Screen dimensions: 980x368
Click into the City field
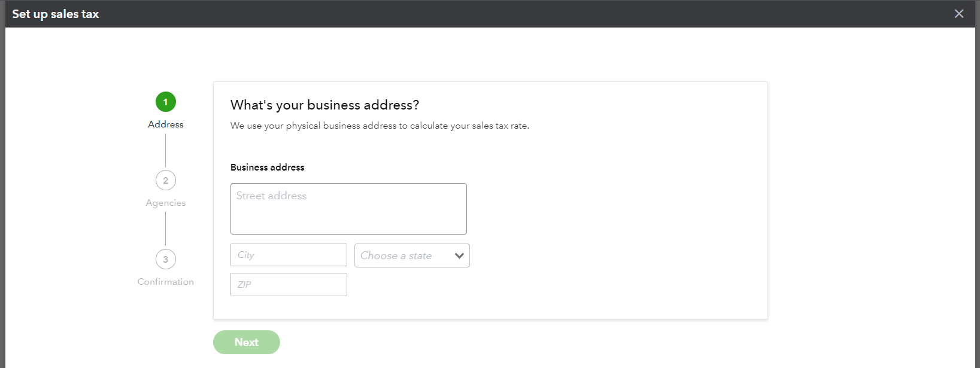click(x=289, y=255)
